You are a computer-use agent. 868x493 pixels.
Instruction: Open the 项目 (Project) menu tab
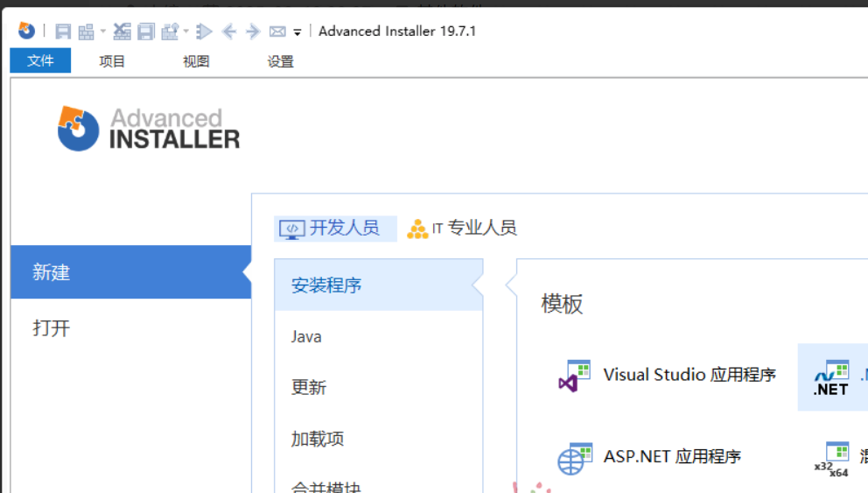pyautogui.click(x=112, y=61)
